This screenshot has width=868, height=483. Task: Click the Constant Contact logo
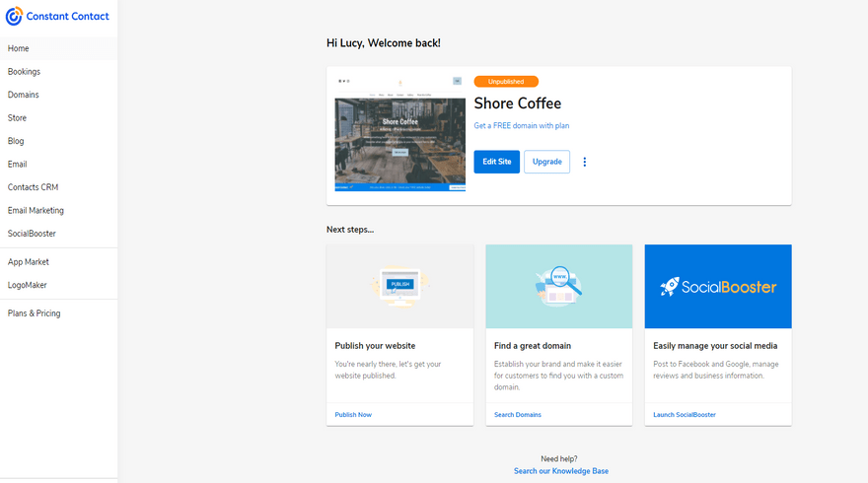[57, 16]
